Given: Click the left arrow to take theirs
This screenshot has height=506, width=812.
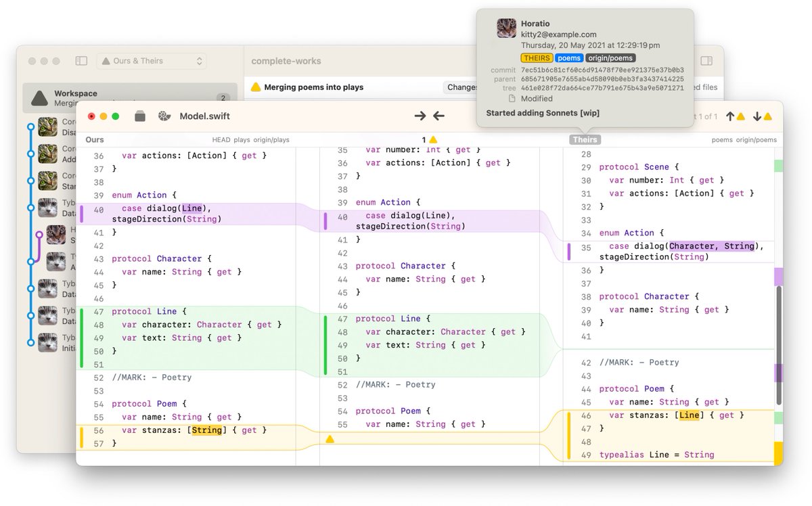Looking at the screenshot, I should (438, 116).
